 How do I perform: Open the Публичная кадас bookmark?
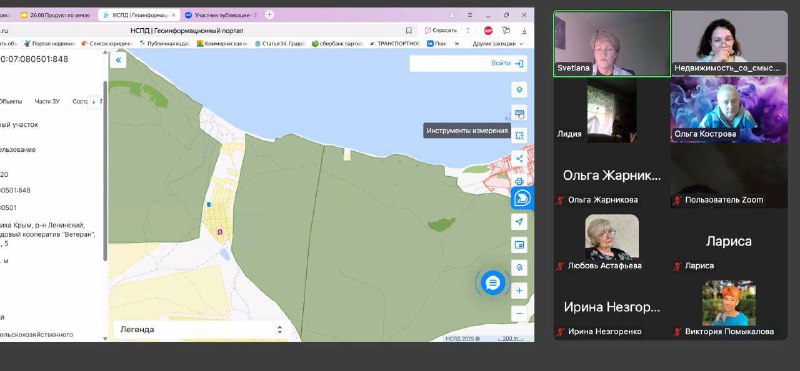coord(164,44)
